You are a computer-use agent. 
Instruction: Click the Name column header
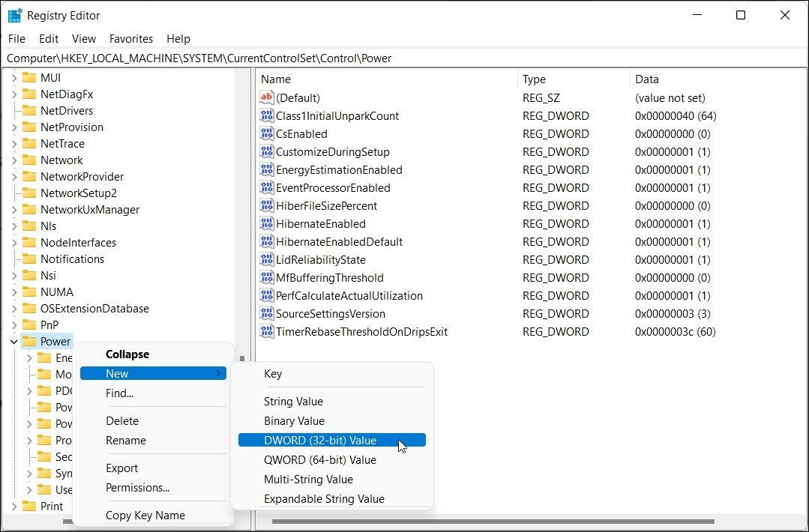[x=386, y=79]
